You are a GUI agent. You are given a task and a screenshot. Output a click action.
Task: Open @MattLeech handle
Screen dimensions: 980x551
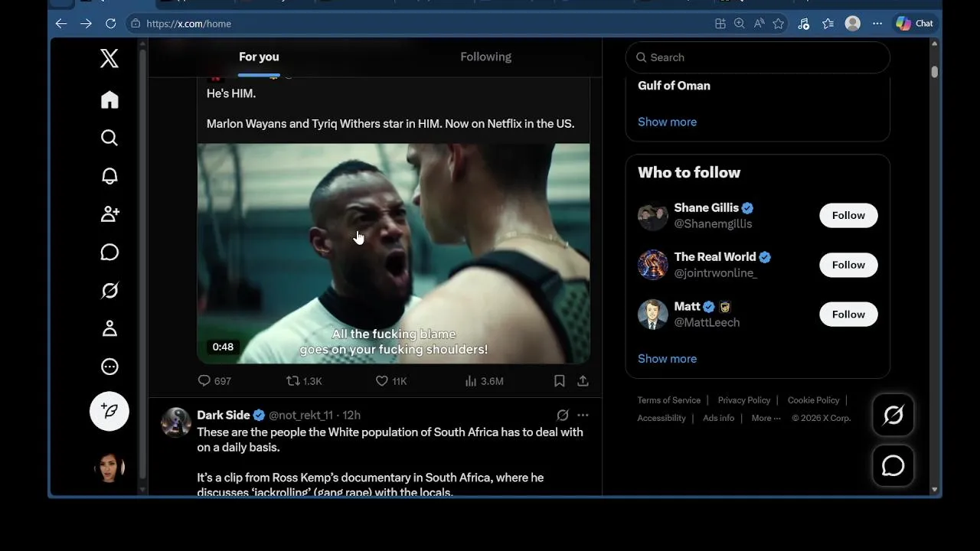click(707, 323)
